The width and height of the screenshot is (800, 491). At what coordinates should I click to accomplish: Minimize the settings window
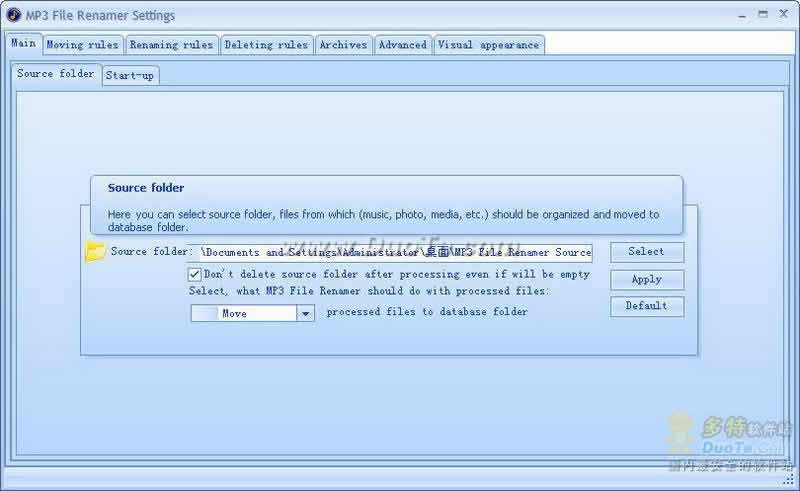point(742,15)
